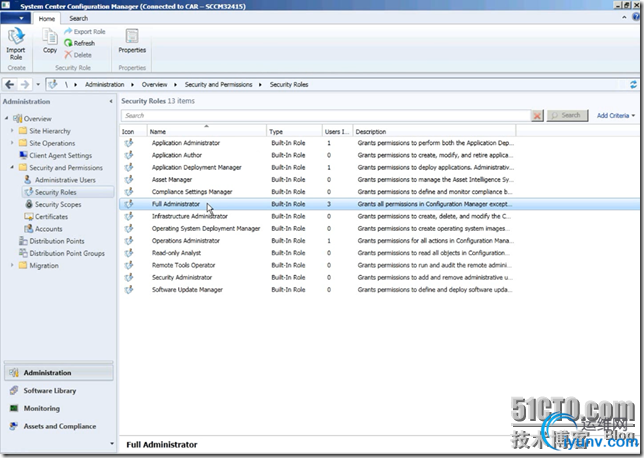Collapse the Administration navigation pane

111,101
